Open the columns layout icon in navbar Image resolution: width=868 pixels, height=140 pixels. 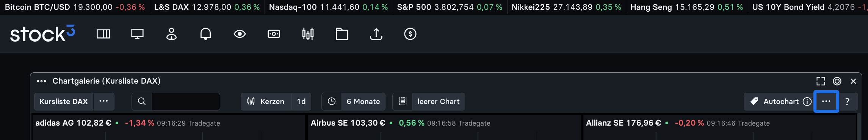[x=103, y=34]
